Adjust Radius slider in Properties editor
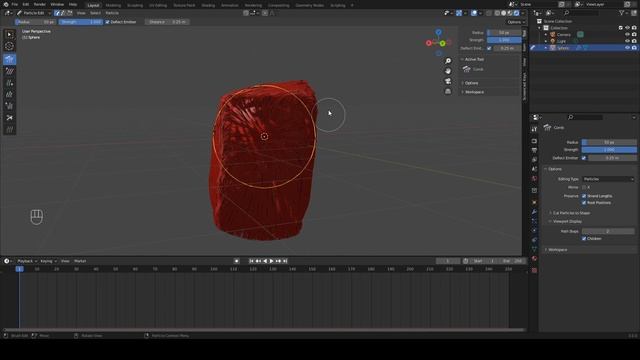The height and width of the screenshot is (360, 640). [609, 142]
